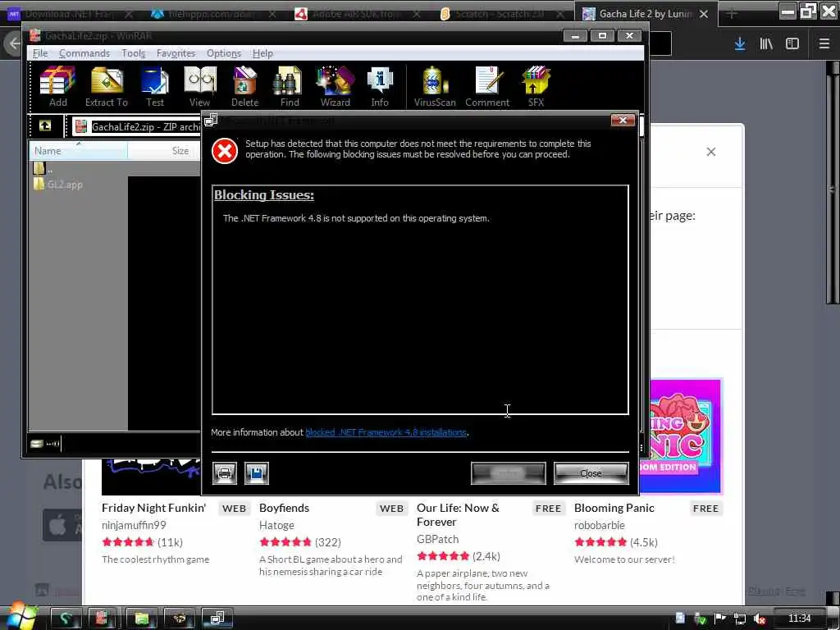Close the web page popup with X

coord(711,152)
